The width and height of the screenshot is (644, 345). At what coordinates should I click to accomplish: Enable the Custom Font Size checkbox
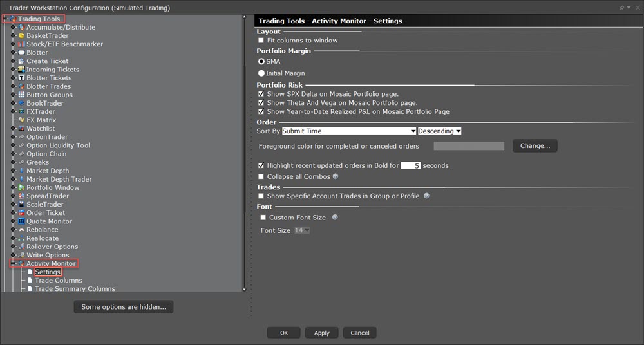pos(263,218)
